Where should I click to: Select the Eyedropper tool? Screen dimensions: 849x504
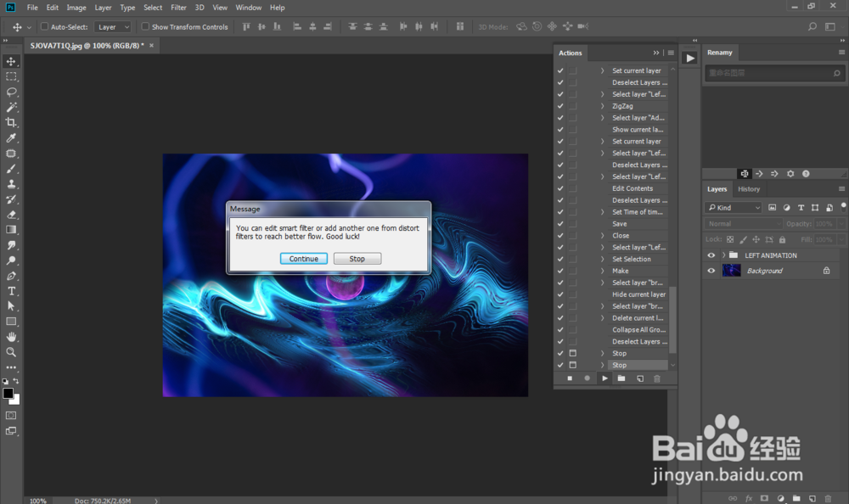(11, 137)
